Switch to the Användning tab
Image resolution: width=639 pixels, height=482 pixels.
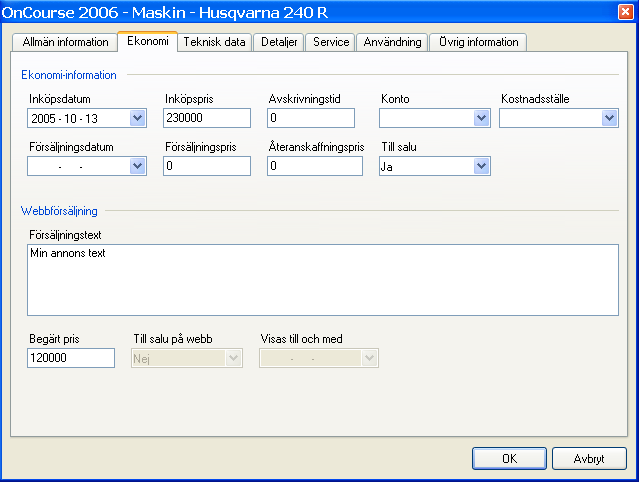pos(392,42)
